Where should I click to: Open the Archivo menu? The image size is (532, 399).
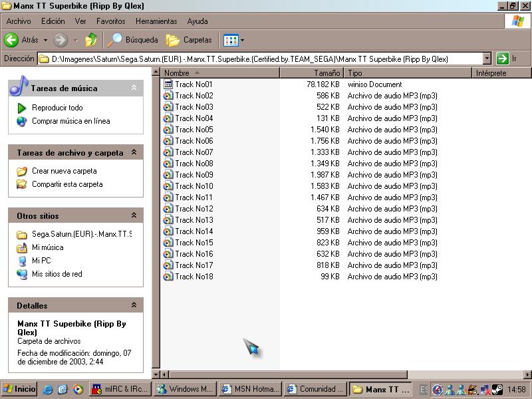point(19,21)
